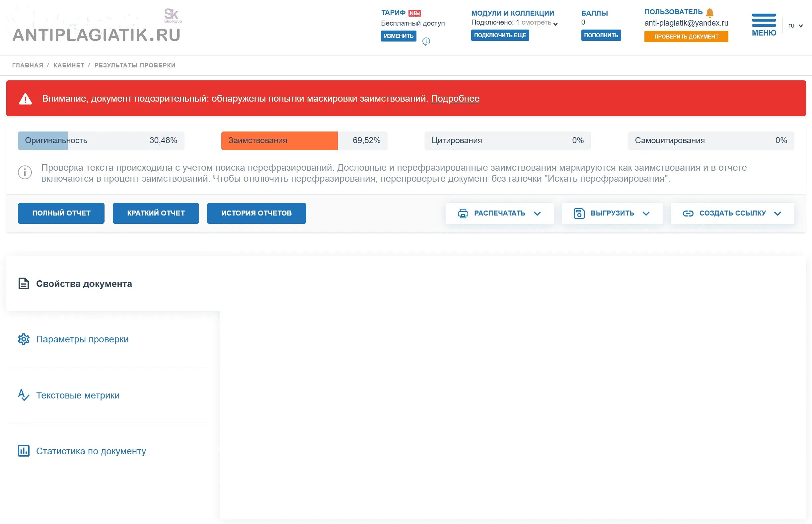Click the Оригинальность 30,48% progress bar
This screenshot has height=524, width=812.
click(101, 140)
